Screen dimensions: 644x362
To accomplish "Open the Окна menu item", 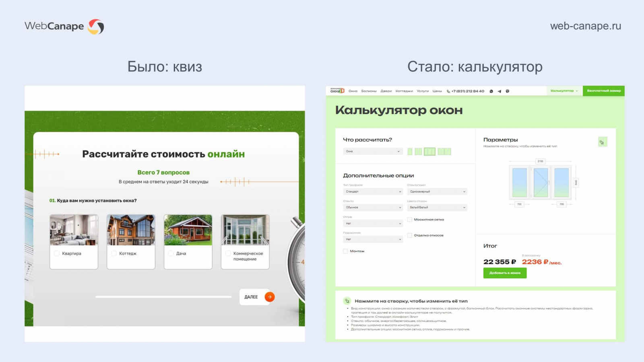I will [353, 91].
